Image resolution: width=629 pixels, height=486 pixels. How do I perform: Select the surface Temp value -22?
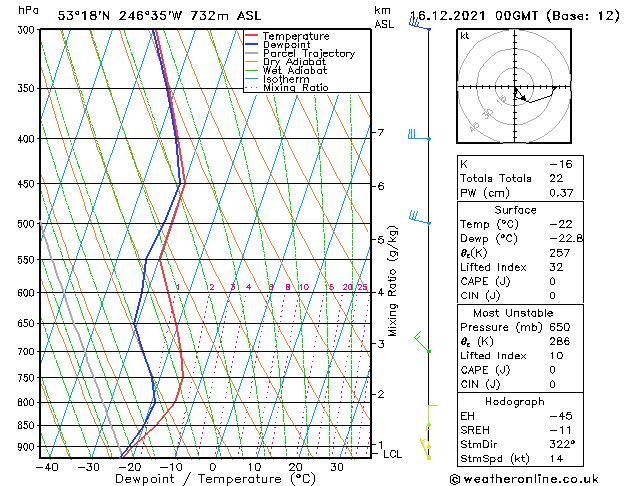click(561, 224)
